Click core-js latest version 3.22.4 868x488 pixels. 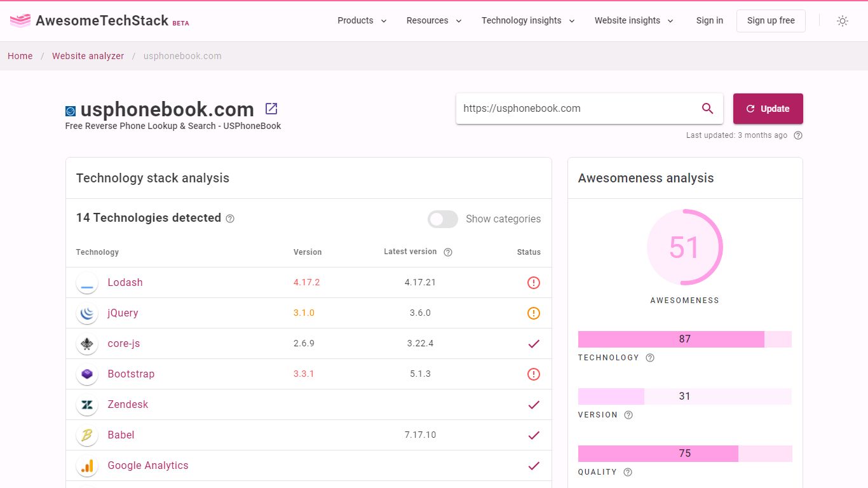(420, 344)
